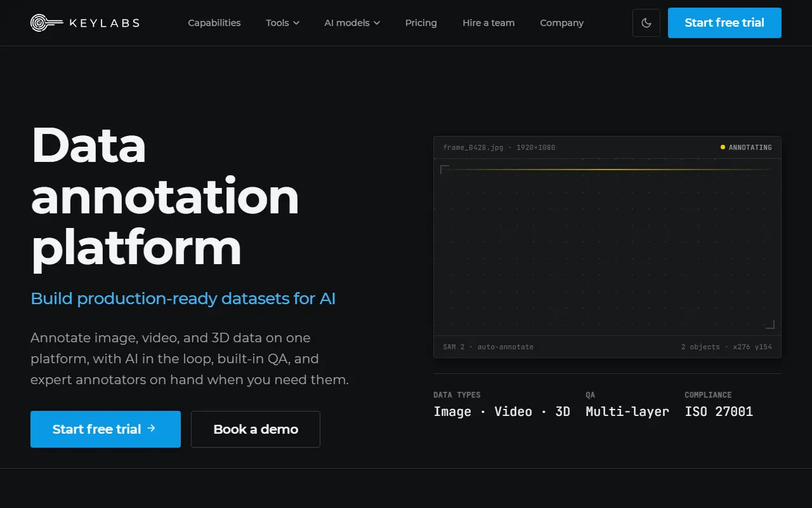This screenshot has width=812, height=508.
Task: Click the DATA TYPES label
Action: [x=457, y=395]
